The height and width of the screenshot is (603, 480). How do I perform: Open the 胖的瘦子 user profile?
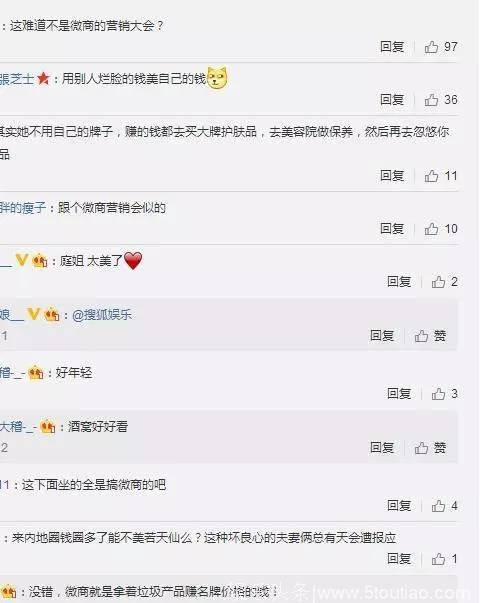(x=23, y=208)
